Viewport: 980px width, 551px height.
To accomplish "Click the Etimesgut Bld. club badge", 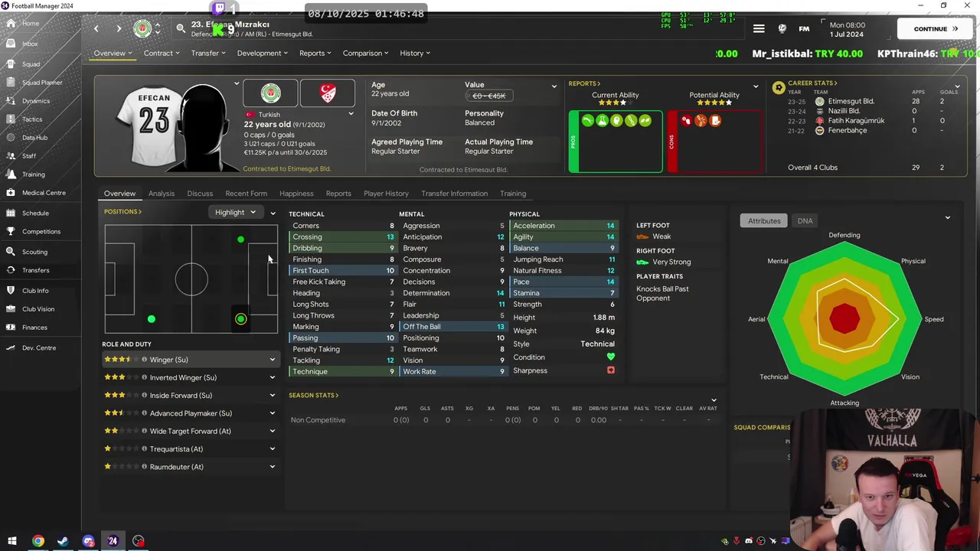I will 270,93.
